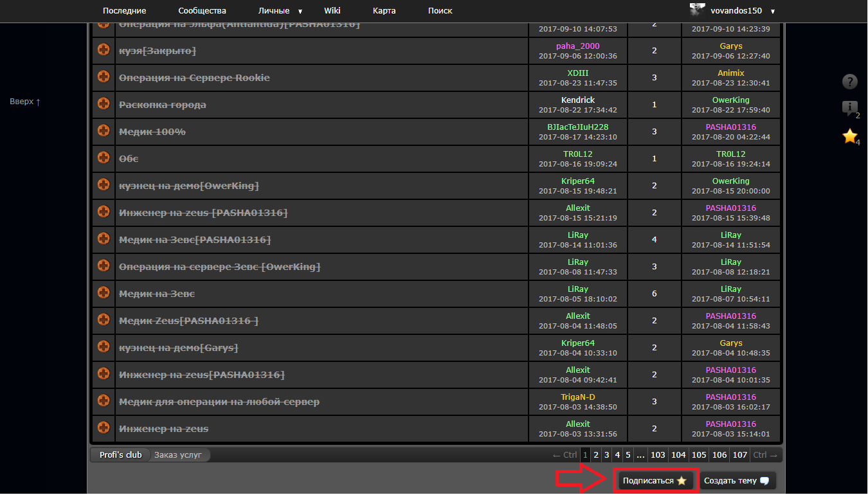This screenshot has width=868, height=495.
Task: Open the info notifications icon
Action: click(x=849, y=108)
